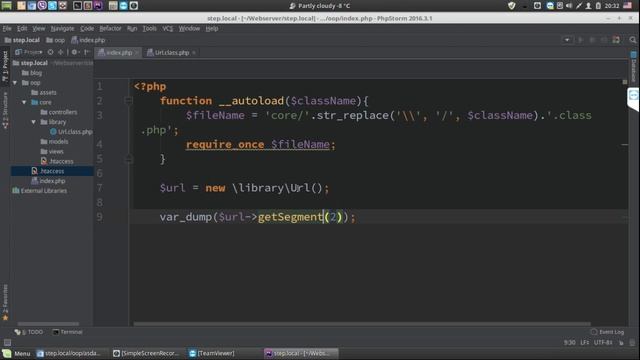Screen dimensions: 640x360
Task: Open run configuration dropdown in toolbar
Action: (x=567, y=40)
